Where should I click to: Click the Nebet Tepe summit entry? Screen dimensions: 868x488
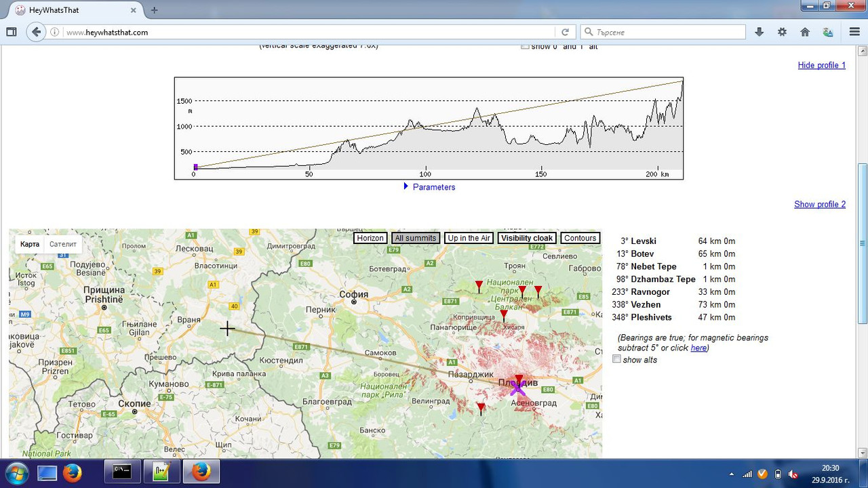654,266
